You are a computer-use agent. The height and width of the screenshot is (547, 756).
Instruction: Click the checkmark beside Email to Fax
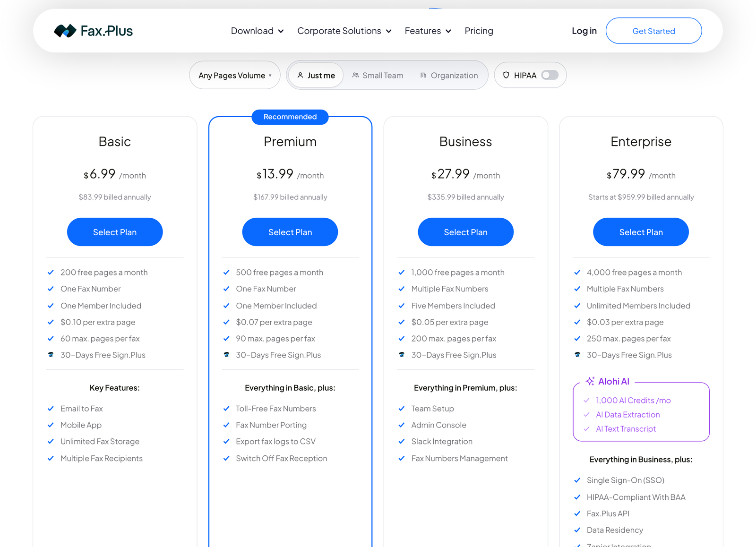point(51,409)
